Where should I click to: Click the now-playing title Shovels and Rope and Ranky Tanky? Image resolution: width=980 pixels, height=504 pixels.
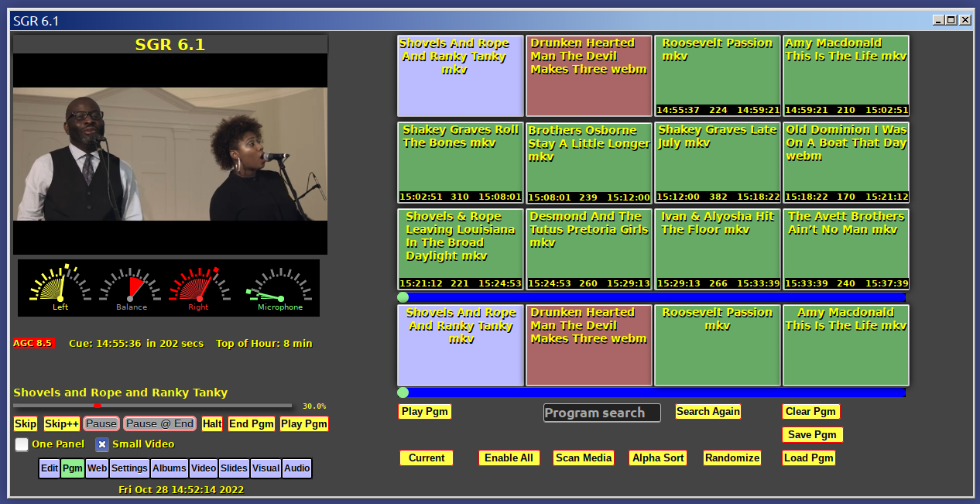121,393
